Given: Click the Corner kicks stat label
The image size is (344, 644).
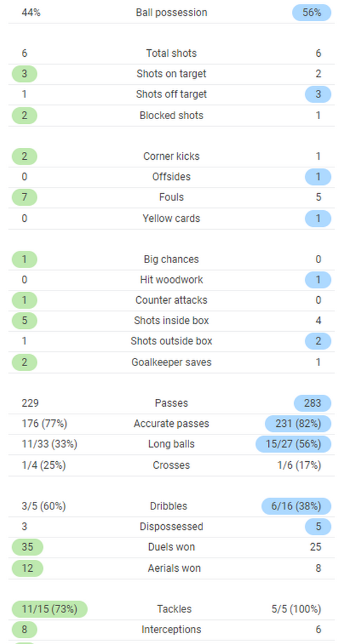Looking at the screenshot, I should [x=171, y=156].
